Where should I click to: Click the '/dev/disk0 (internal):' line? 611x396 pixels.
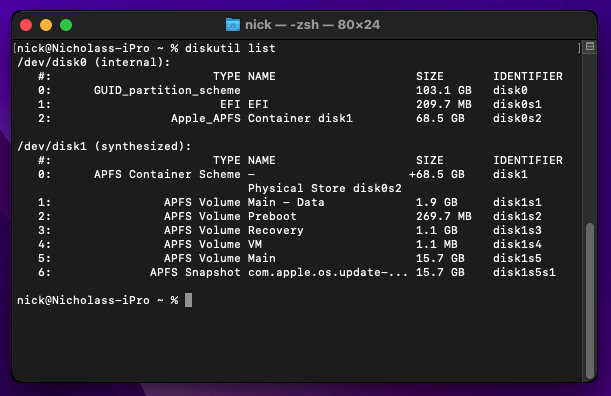[x=94, y=62]
